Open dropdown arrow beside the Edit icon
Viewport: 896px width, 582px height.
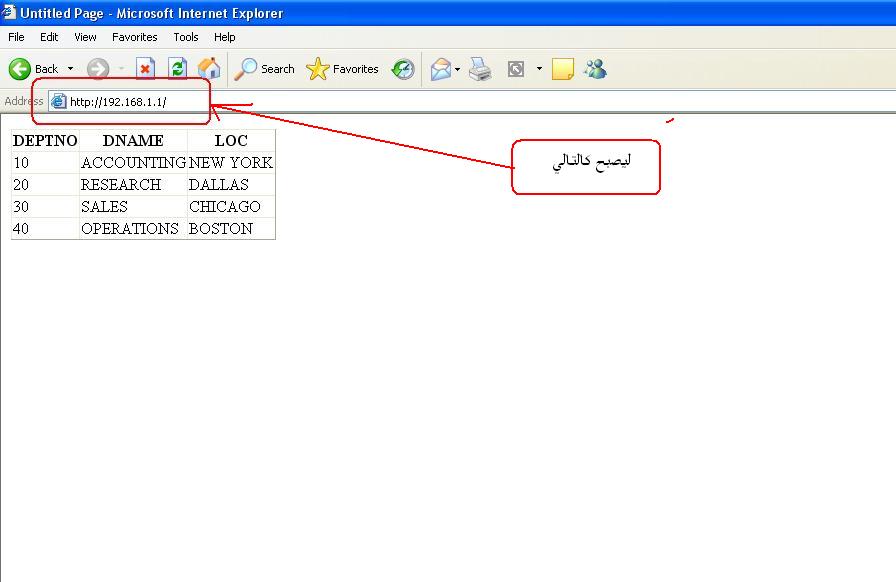(539, 69)
